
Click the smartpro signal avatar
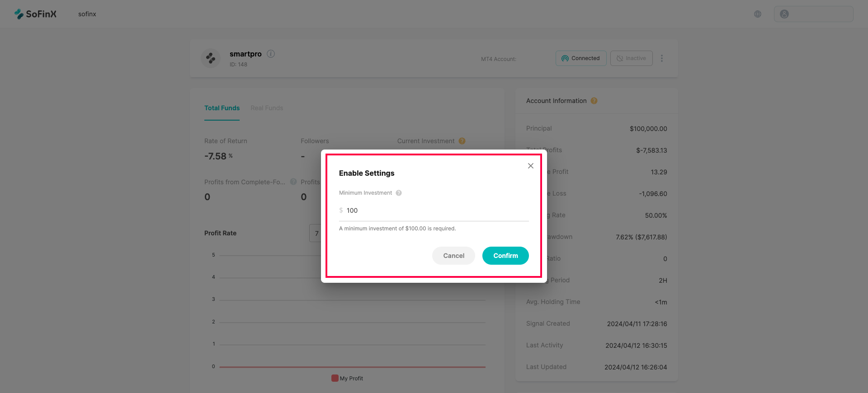[x=211, y=58]
